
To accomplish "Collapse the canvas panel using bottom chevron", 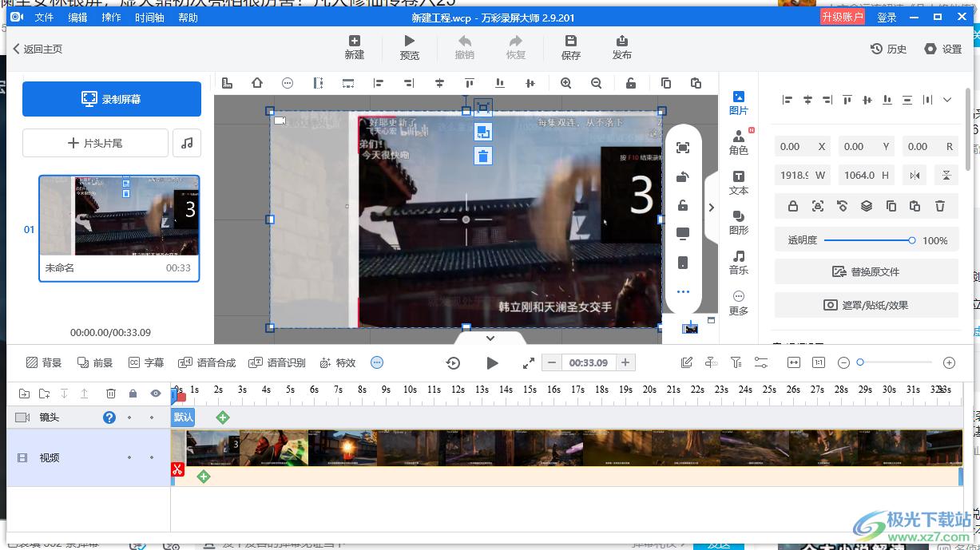I will pyautogui.click(x=490, y=338).
